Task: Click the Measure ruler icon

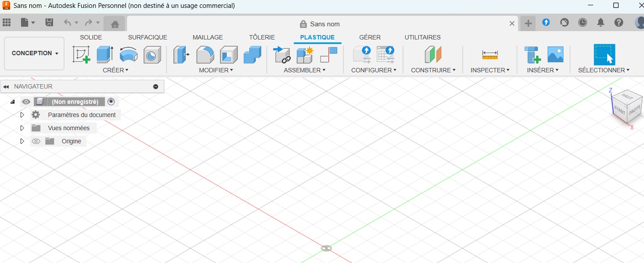Action: point(490,55)
